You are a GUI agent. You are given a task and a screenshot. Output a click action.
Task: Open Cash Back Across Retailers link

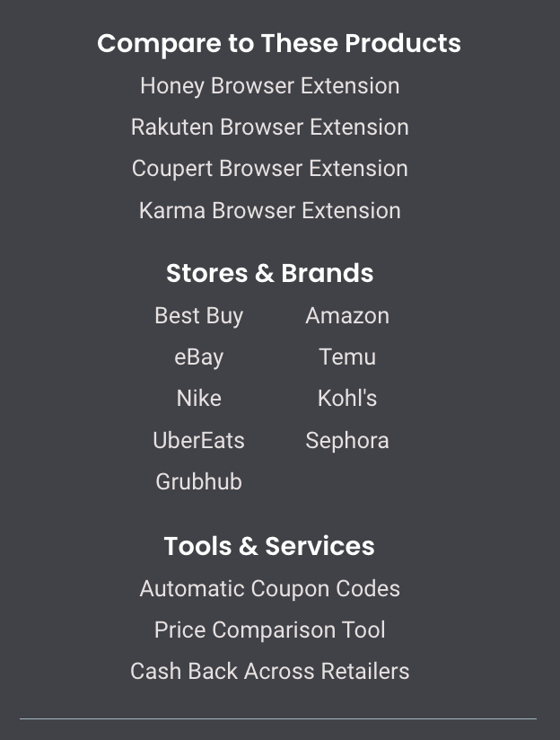click(x=270, y=672)
